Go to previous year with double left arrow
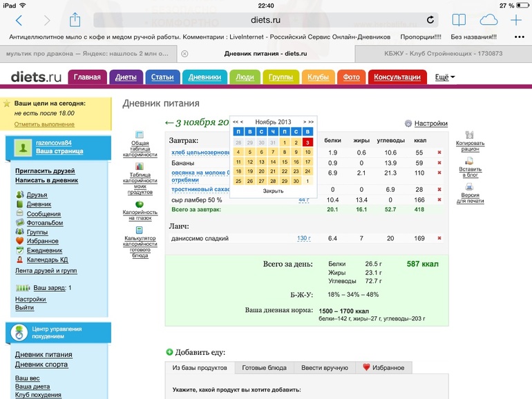The image size is (532, 399). click(235, 121)
